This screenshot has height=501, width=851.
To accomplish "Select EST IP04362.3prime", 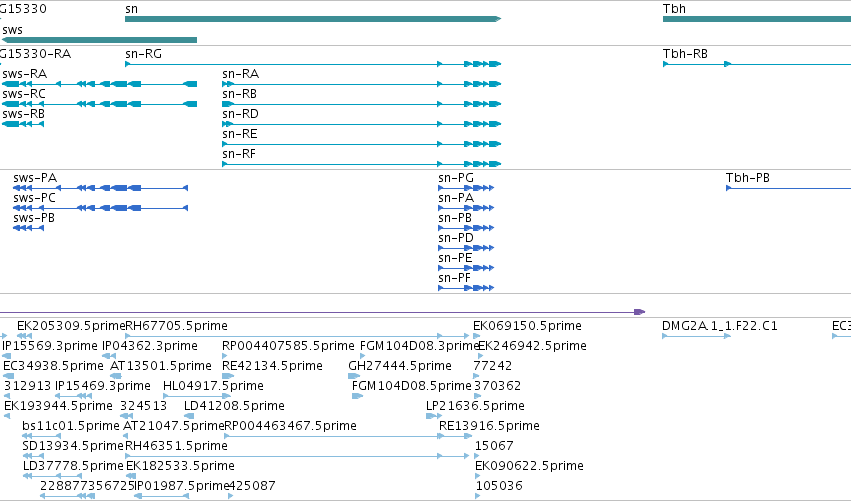I will pos(150,346).
